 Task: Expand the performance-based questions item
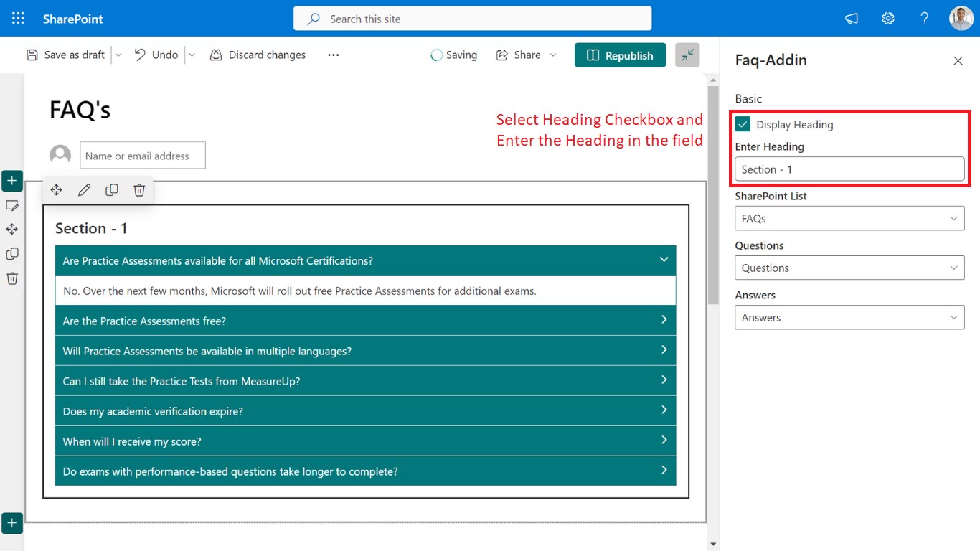(365, 471)
